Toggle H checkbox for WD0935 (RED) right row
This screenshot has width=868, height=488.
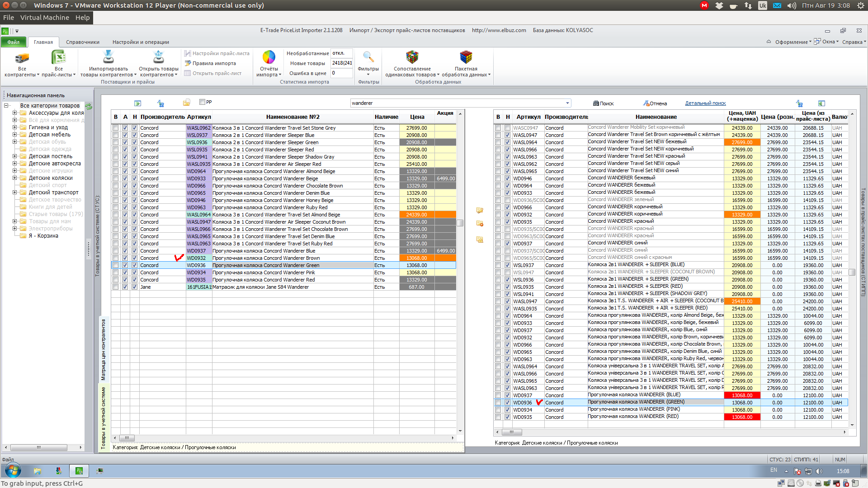pyautogui.click(x=508, y=417)
